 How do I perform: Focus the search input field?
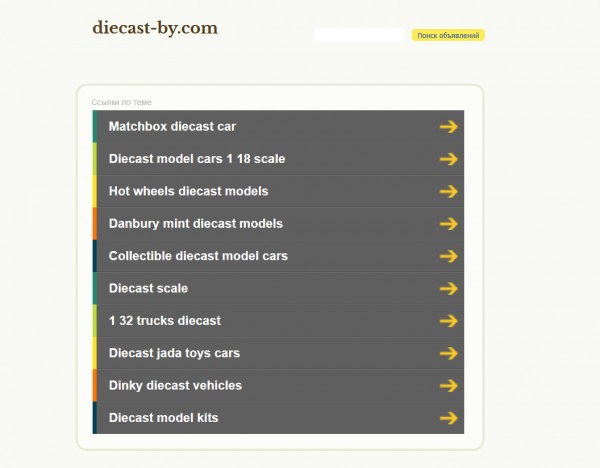[x=359, y=34]
